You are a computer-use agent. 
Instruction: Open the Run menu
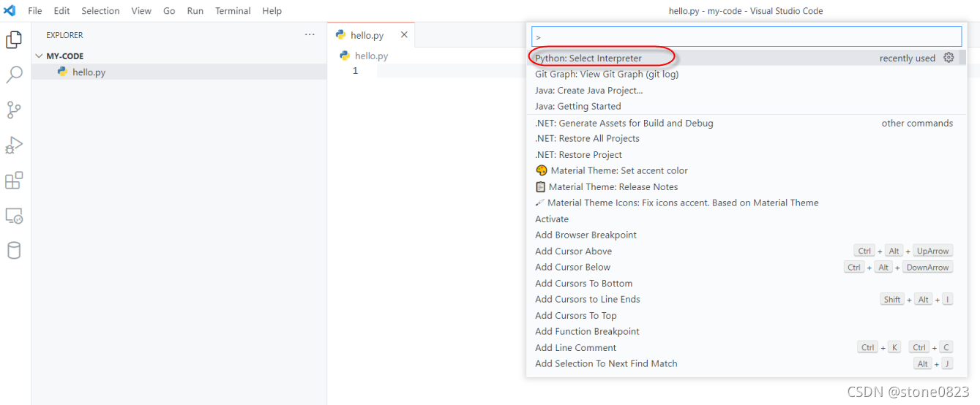(195, 11)
